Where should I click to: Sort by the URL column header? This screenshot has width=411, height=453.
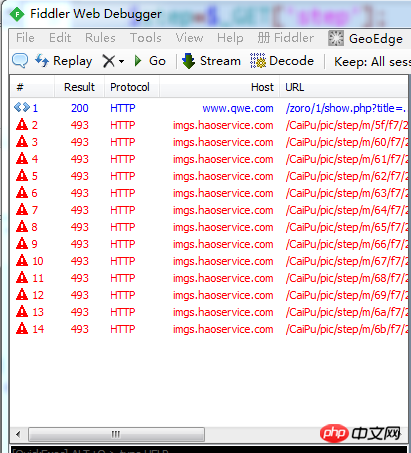tap(344, 87)
